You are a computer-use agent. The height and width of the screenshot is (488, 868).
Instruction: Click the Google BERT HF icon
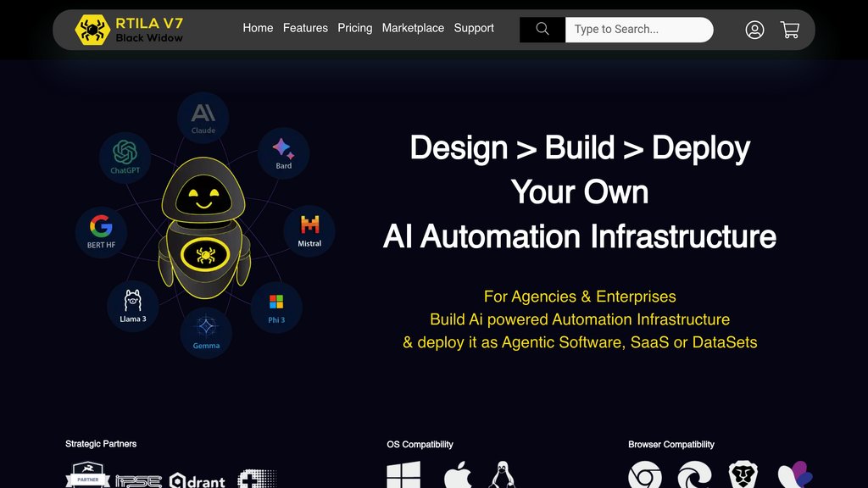tap(101, 230)
